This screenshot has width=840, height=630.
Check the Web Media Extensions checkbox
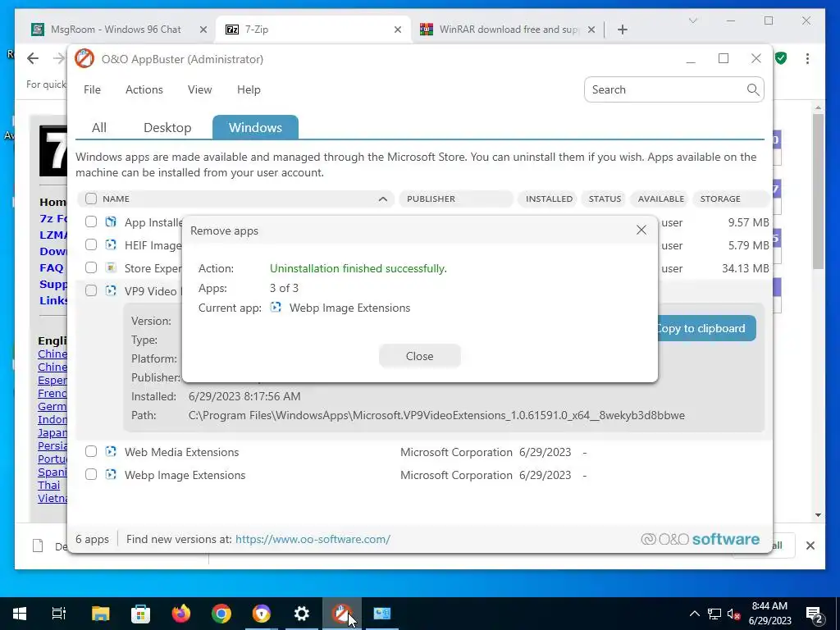[x=91, y=452]
